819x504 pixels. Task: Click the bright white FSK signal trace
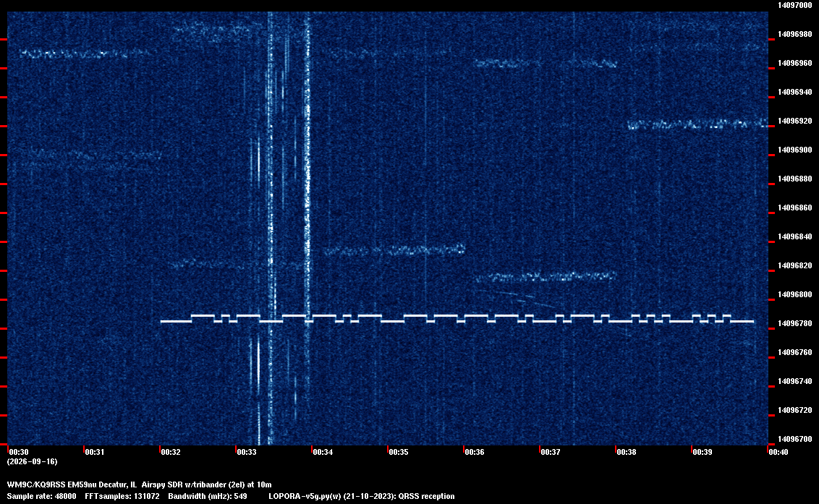(x=457, y=319)
